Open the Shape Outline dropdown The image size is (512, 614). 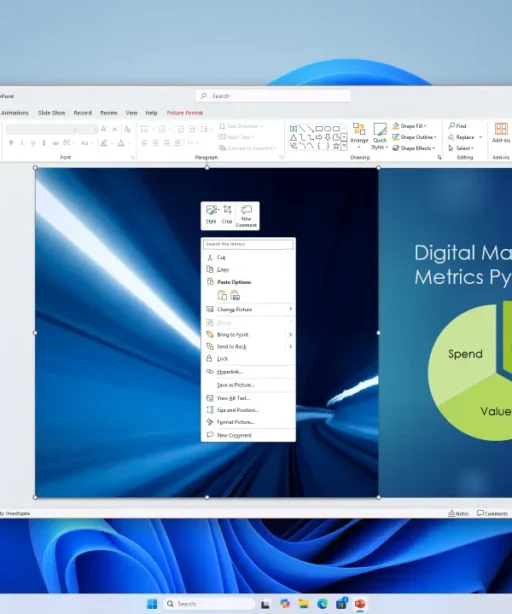415,137
